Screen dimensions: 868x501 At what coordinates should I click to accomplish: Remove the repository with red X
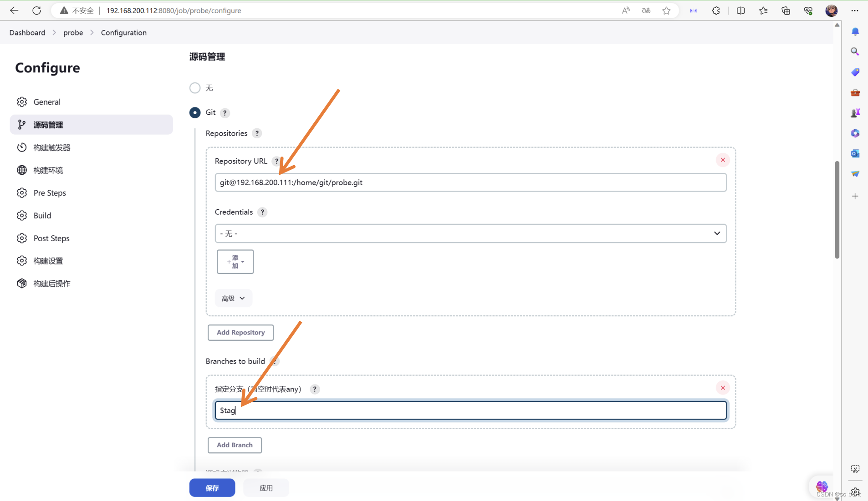(x=723, y=160)
